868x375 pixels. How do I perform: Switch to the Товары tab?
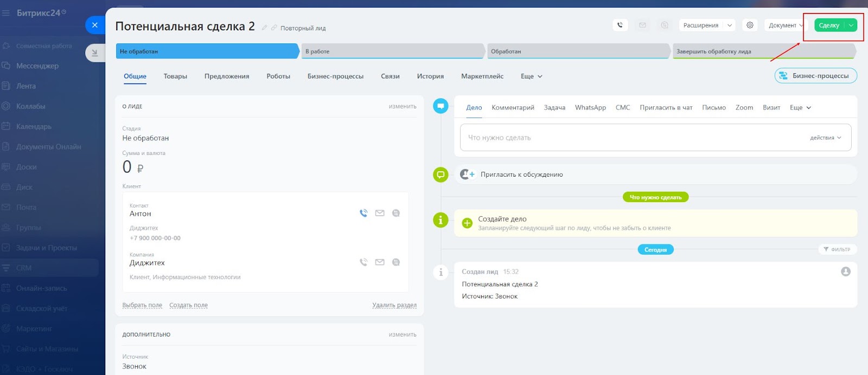[x=175, y=76]
